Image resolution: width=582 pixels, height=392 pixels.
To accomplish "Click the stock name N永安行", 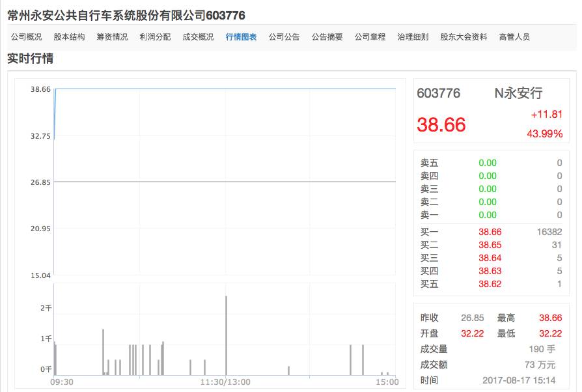I will (519, 93).
